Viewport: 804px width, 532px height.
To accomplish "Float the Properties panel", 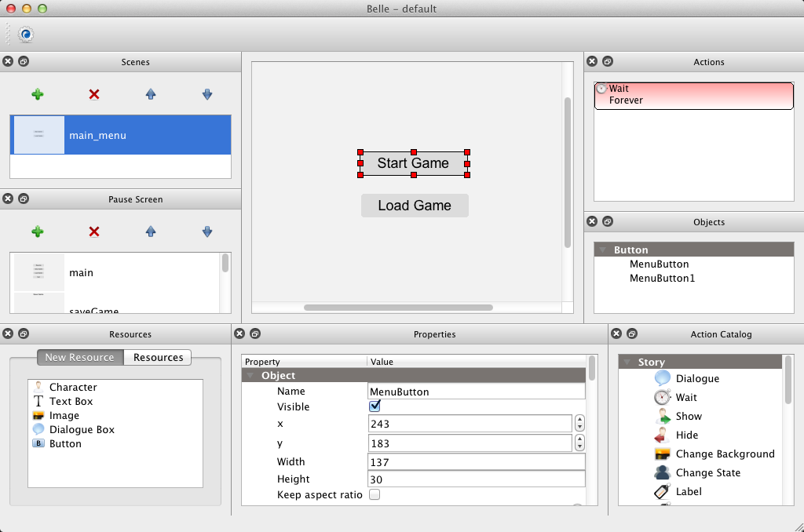I will (255, 333).
